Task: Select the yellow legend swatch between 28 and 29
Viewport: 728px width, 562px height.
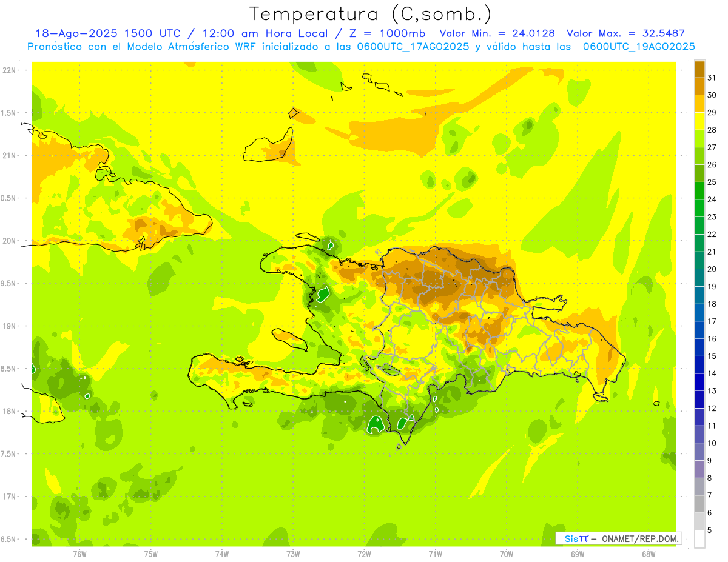Action: coord(699,121)
